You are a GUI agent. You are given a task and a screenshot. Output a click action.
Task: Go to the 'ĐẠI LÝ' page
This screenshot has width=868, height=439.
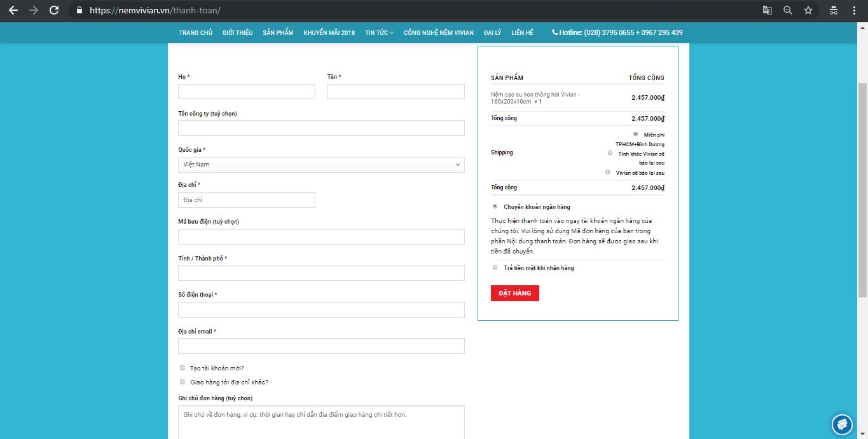(492, 32)
